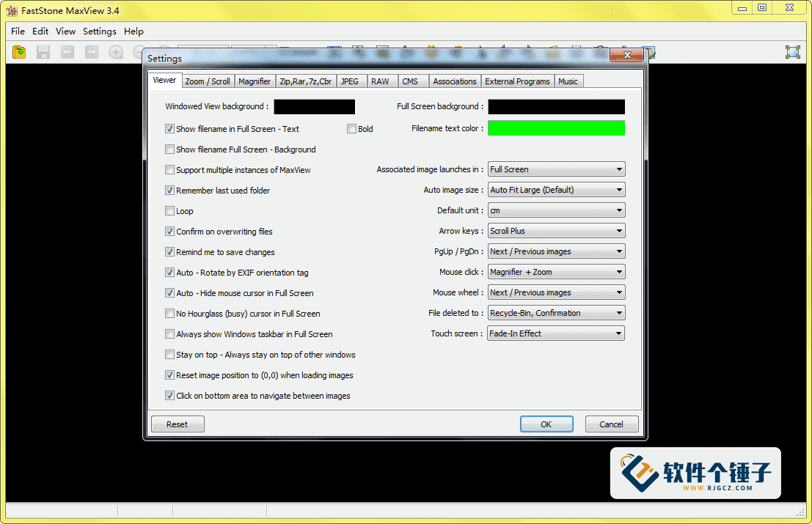Expand the Mouse click dropdown
The image size is (812, 524).
[x=556, y=272]
